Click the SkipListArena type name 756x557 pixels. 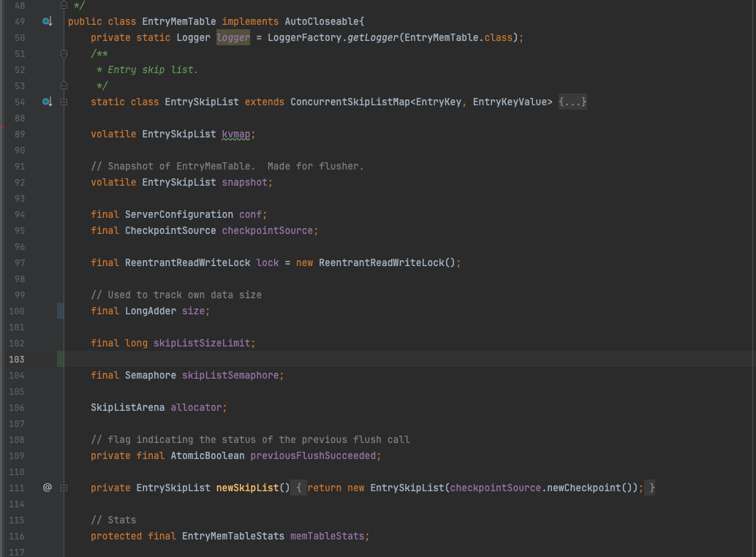click(x=128, y=407)
